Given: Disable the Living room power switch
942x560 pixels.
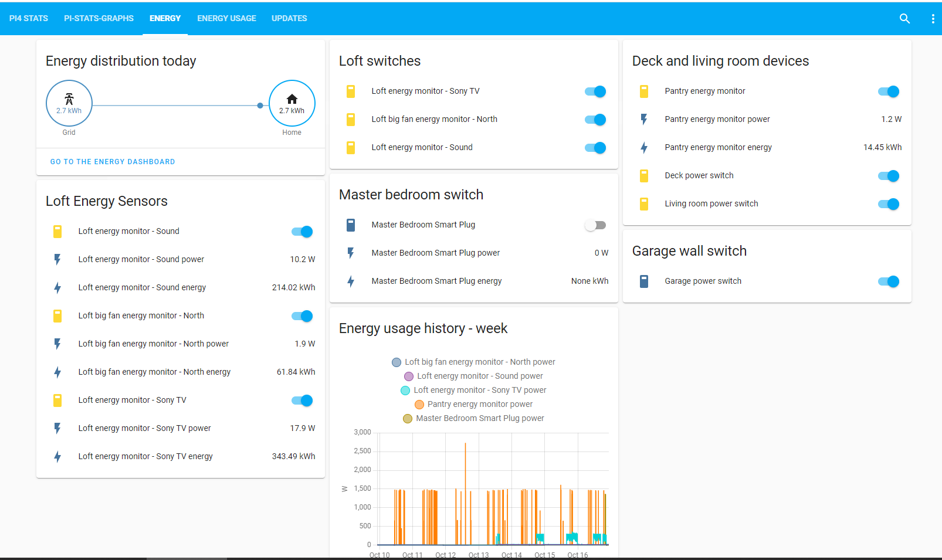Looking at the screenshot, I should click(889, 204).
